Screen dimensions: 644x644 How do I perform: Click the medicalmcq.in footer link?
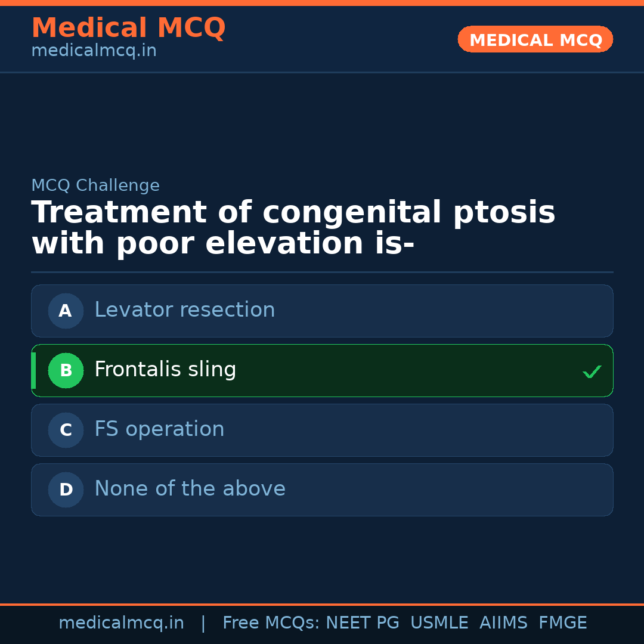(121, 623)
